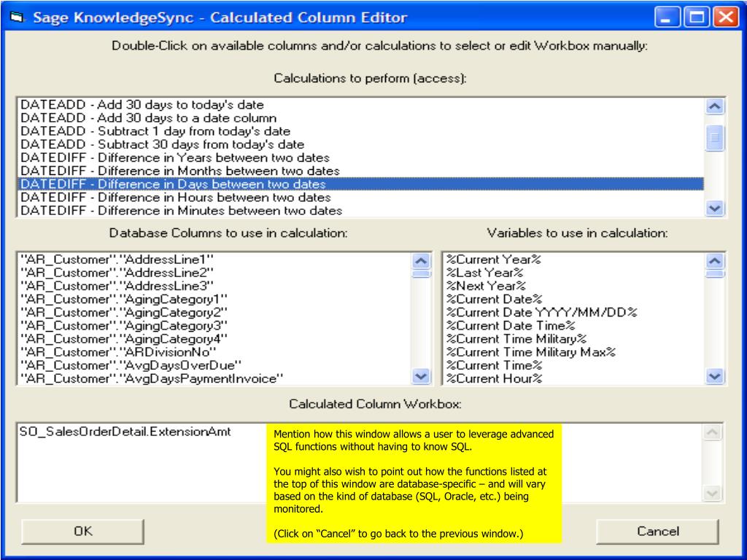
Task: Select highlighted 'DATEDIFF - Difference in Days' row
Action: (x=360, y=184)
